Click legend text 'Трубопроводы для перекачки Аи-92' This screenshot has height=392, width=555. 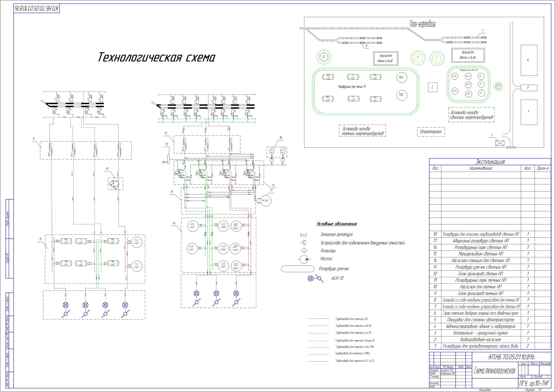pyautogui.click(x=353, y=333)
